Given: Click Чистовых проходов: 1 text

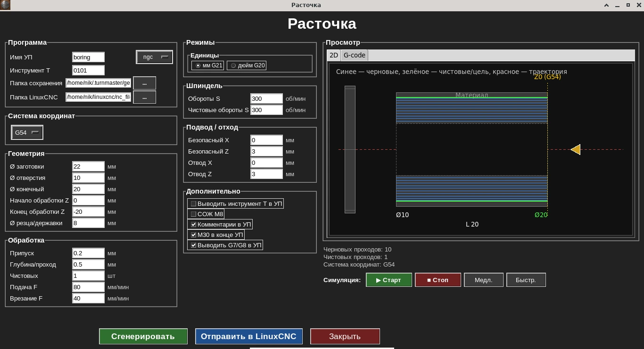Looking at the screenshot, I should click(355, 257).
